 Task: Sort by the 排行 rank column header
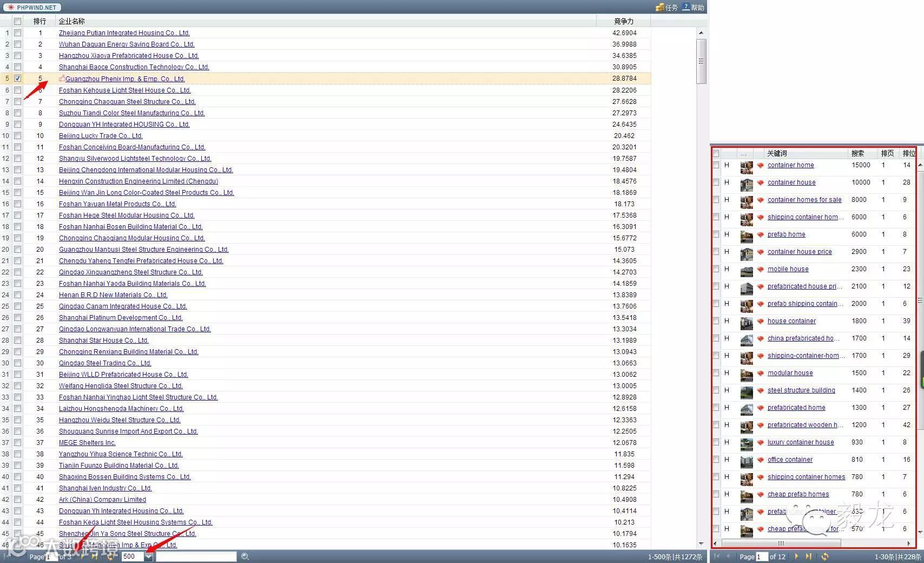[x=39, y=22]
